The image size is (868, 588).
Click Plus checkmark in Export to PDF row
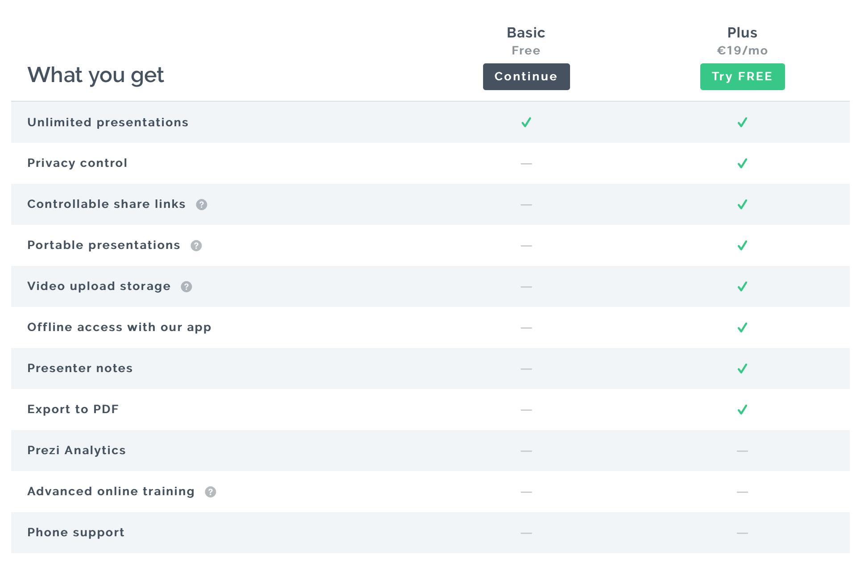pos(742,410)
